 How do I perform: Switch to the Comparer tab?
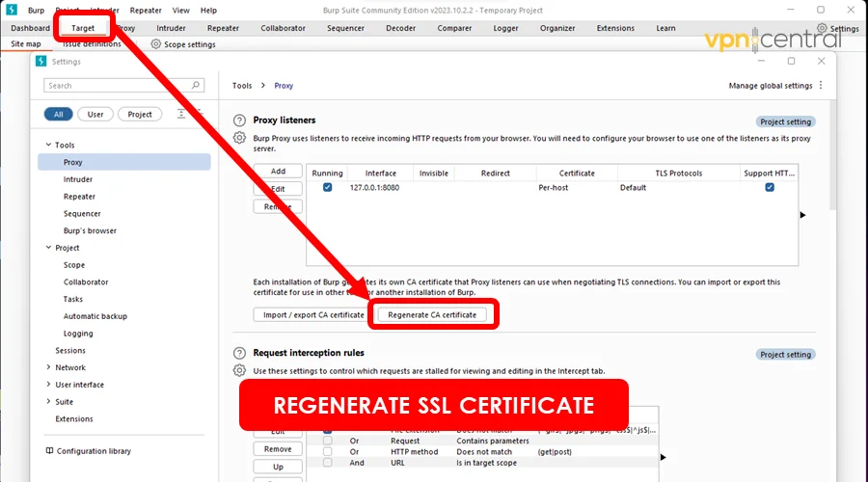coord(454,28)
